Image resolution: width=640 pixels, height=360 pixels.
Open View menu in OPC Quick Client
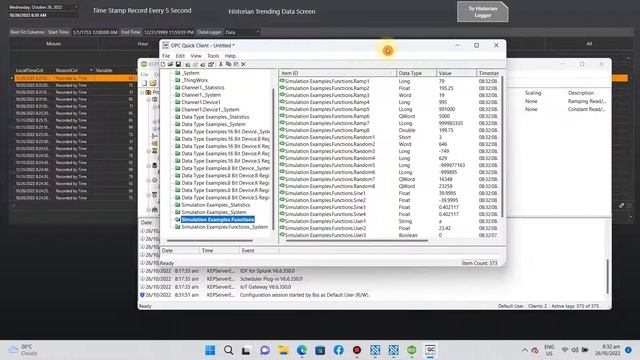pos(196,56)
